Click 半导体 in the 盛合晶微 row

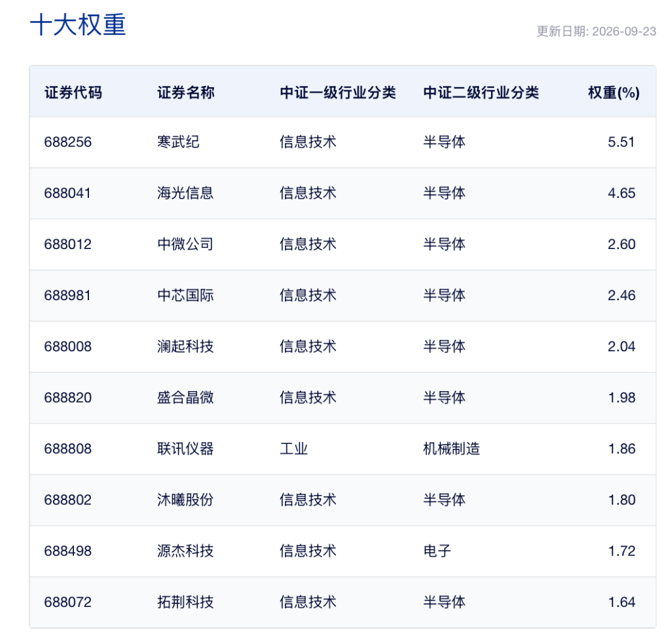coord(444,397)
